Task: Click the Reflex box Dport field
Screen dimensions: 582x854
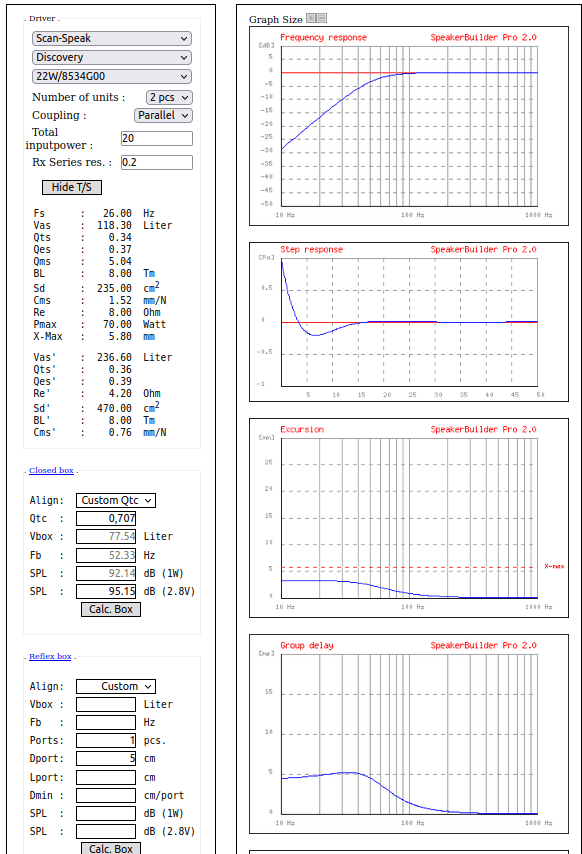Action: 106,758
